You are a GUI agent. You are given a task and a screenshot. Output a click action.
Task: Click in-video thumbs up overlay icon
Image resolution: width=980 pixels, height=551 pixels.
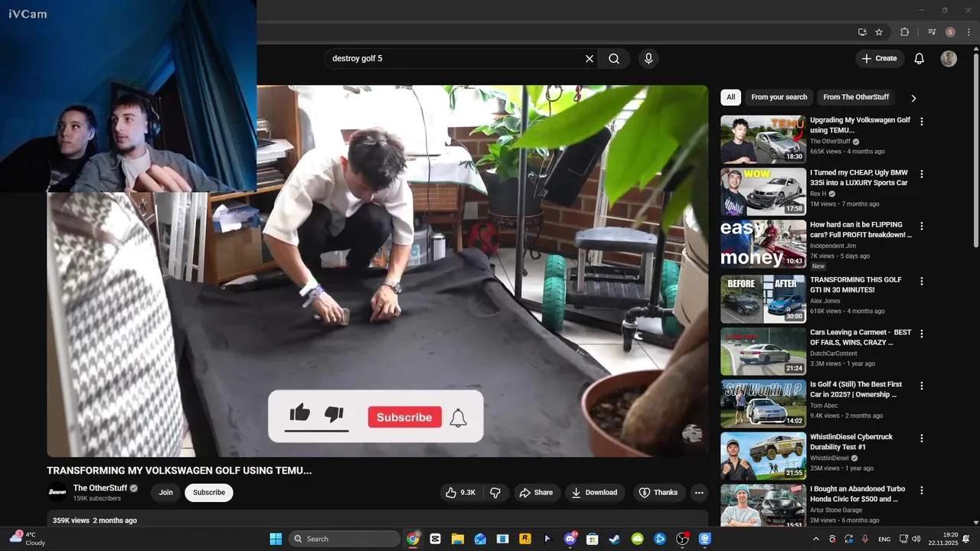[299, 414]
